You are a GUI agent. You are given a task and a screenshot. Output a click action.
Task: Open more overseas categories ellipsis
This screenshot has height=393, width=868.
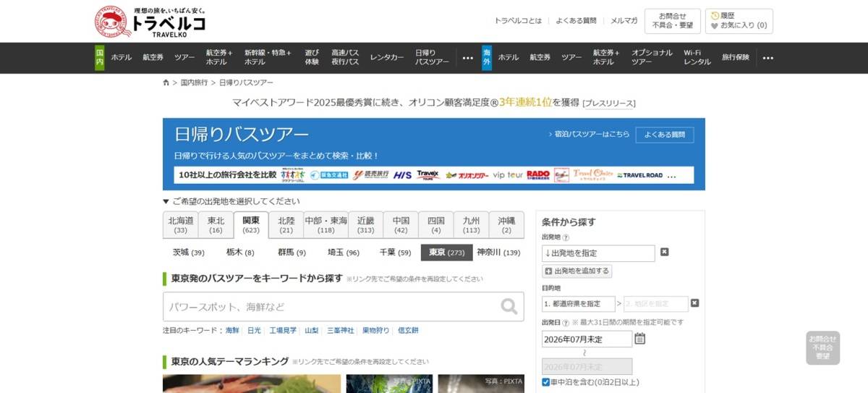768,58
